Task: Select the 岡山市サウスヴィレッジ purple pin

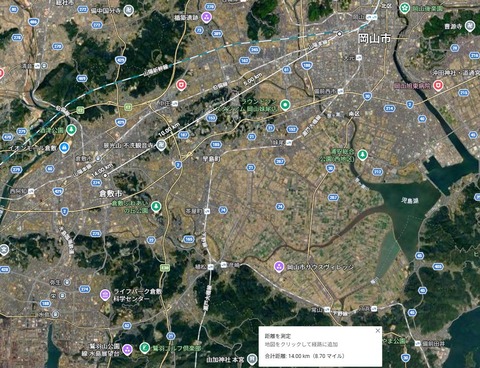Action: click(279, 267)
